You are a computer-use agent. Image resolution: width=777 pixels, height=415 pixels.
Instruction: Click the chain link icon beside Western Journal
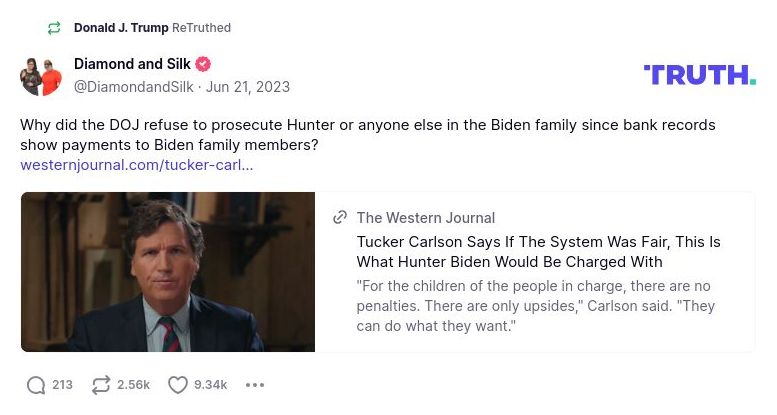[x=340, y=218]
